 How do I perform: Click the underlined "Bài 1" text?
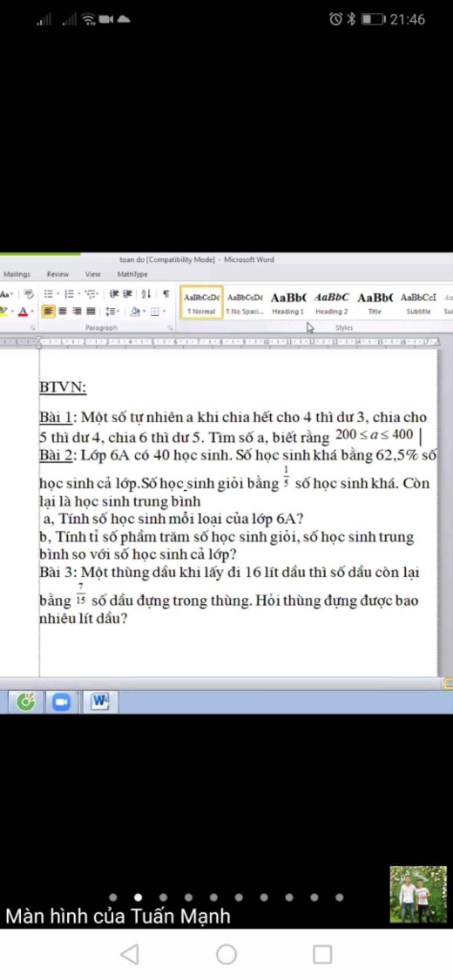[x=55, y=417]
